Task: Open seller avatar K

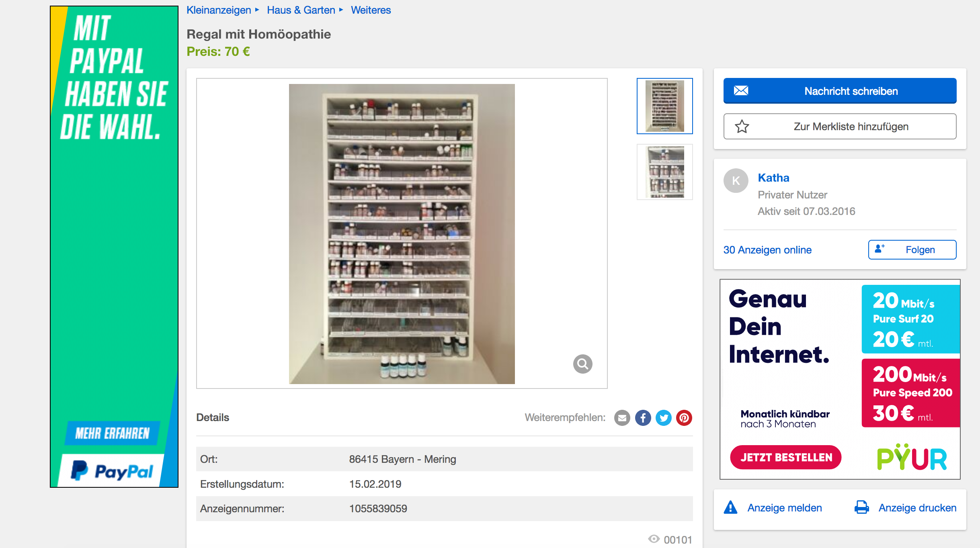Action: point(736,181)
